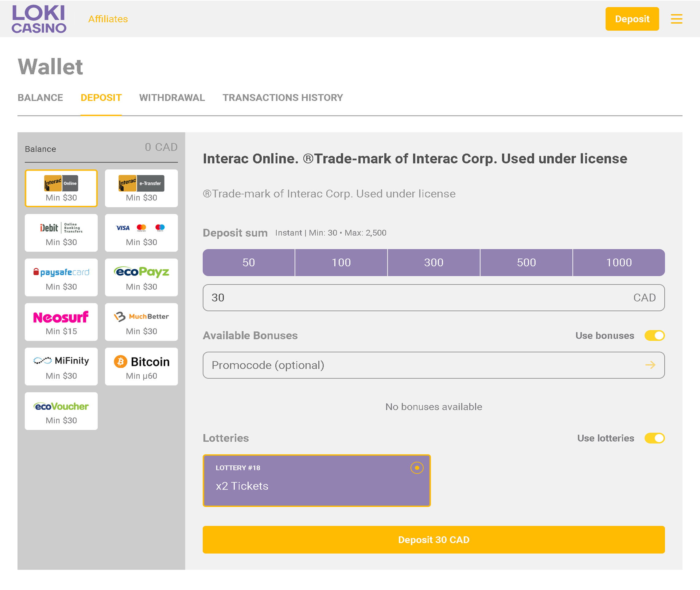This screenshot has height=590, width=700.
Task: Open the Balance tab
Action: (x=40, y=98)
